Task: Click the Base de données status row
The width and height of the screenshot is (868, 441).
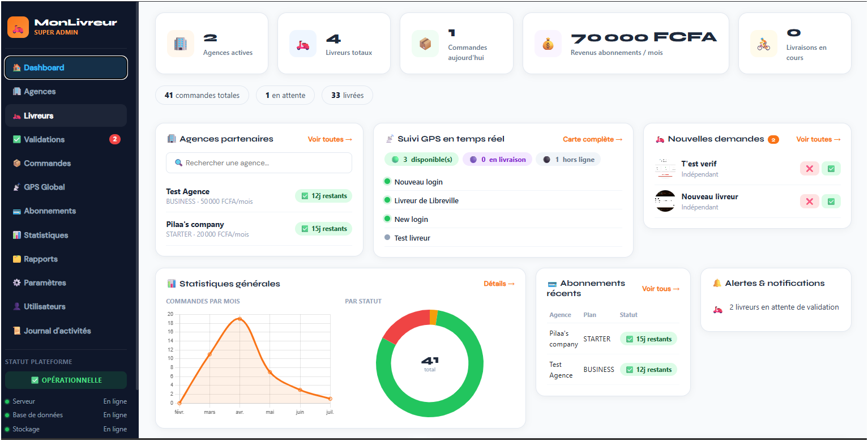Action: coord(66,415)
